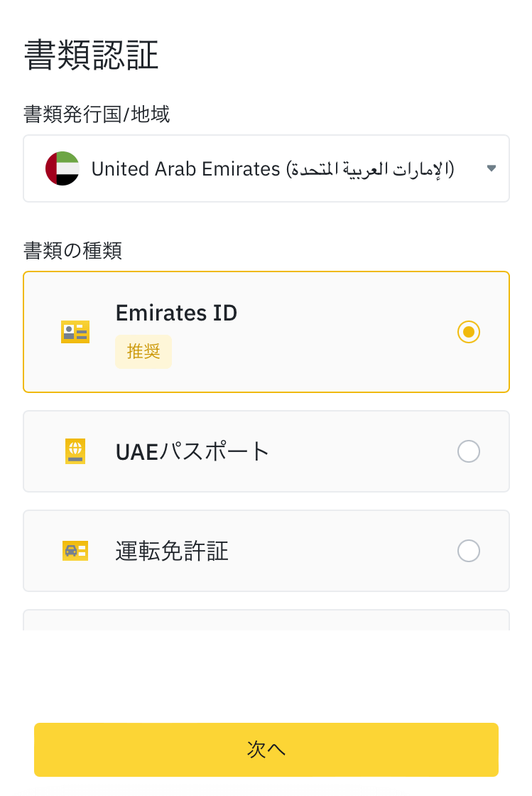Screen dimensions: 532x796
Task: Choose the 運転免許証 radio button
Action: coord(468,551)
